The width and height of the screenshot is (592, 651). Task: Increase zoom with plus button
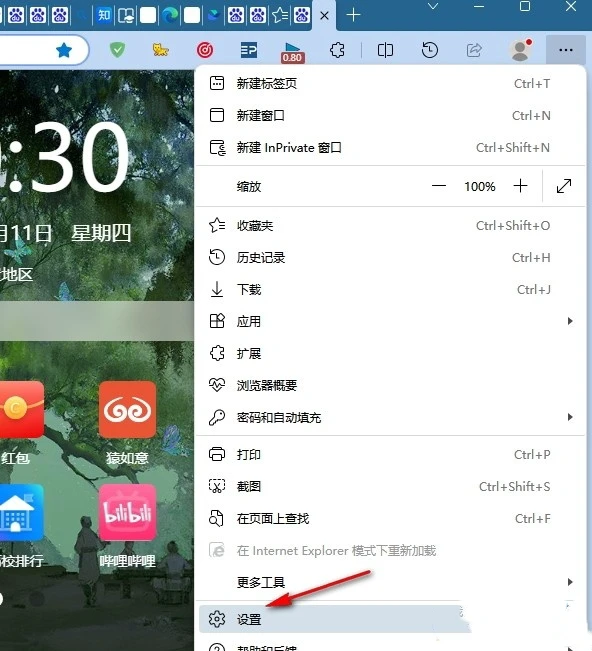pyautogui.click(x=520, y=186)
